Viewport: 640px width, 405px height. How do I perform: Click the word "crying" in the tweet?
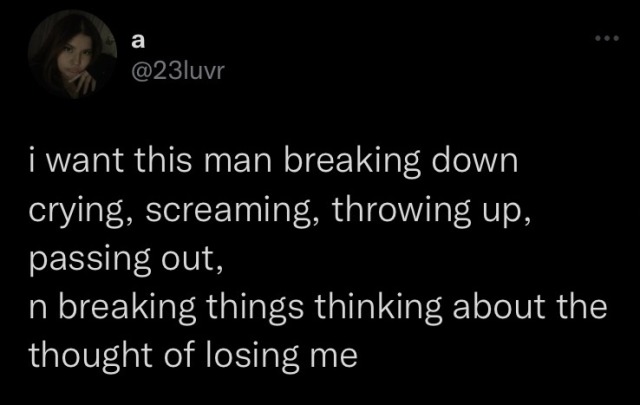pyautogui.click(x=76, y=211)
